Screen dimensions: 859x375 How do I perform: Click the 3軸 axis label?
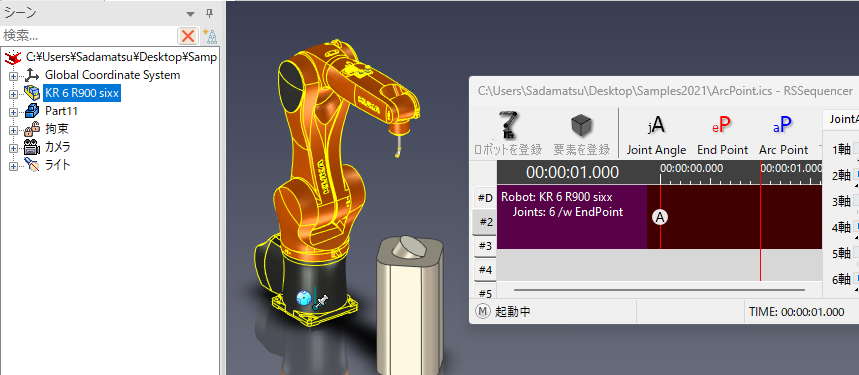841,201
